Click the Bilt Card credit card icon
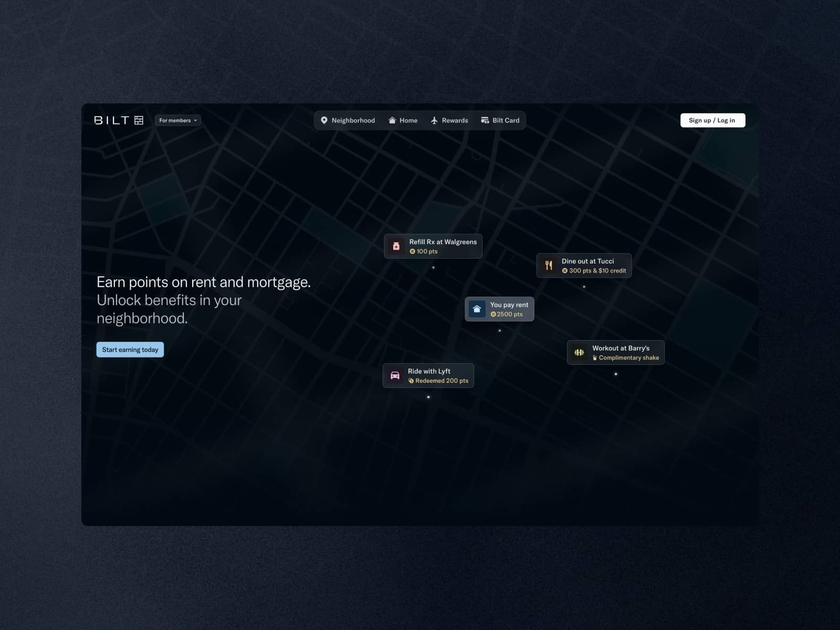Image resolution: width=840 pixels, height=630 pixels. pos(485,120)
